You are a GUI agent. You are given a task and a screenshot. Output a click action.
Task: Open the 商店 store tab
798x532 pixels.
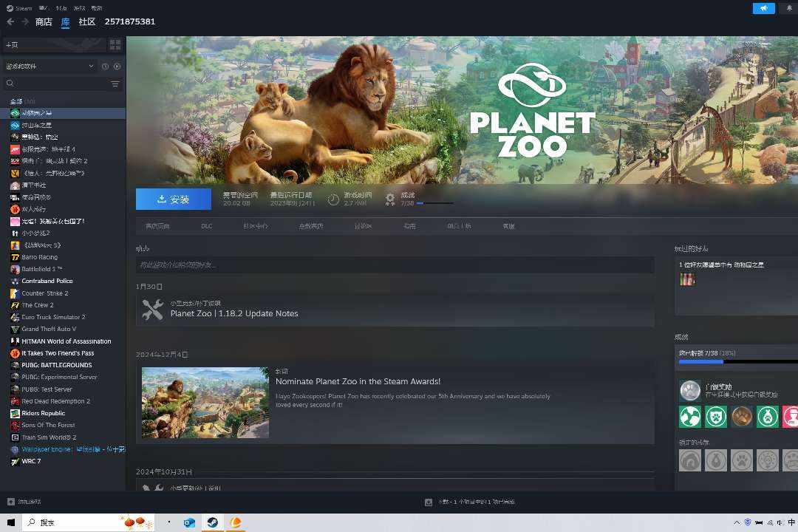coord(44,22)
